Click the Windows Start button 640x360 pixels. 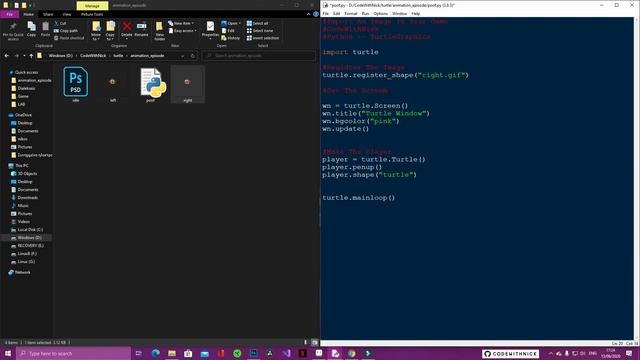(x=8, y=353)
